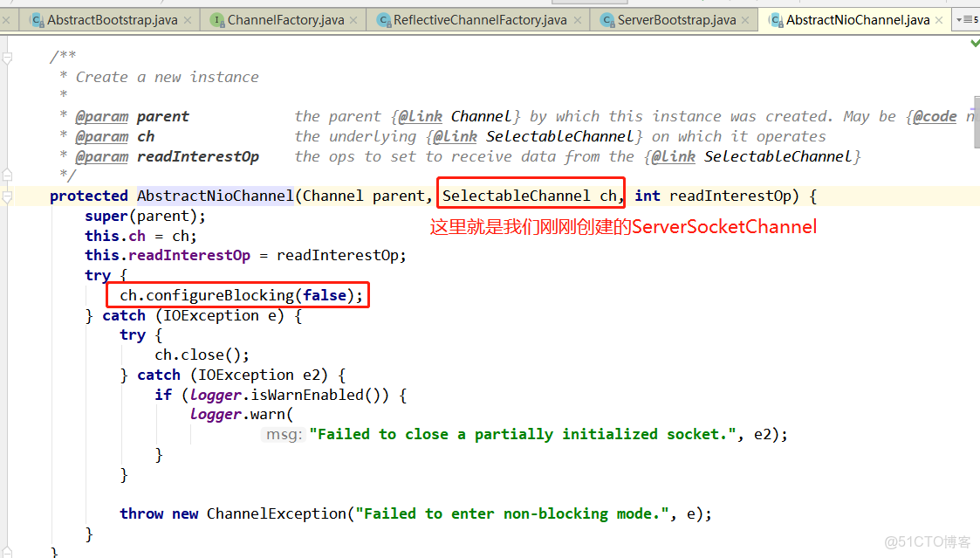Click the 'Create a new instance' comment
The height and width of the screenshot is (558, 980).
coord(167,78)
